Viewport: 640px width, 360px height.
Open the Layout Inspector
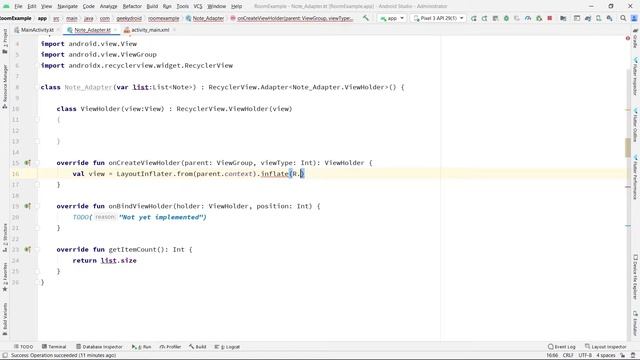605,347
